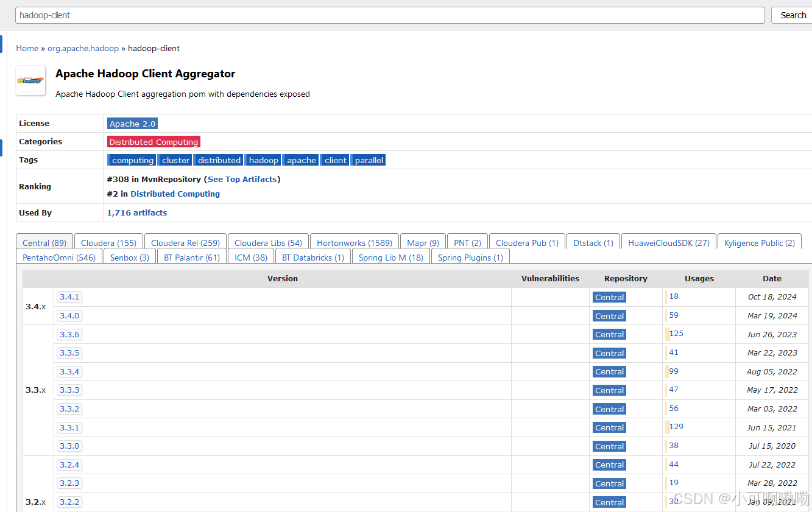Click the Jun 26, 2023 date cell

(772, 334)
